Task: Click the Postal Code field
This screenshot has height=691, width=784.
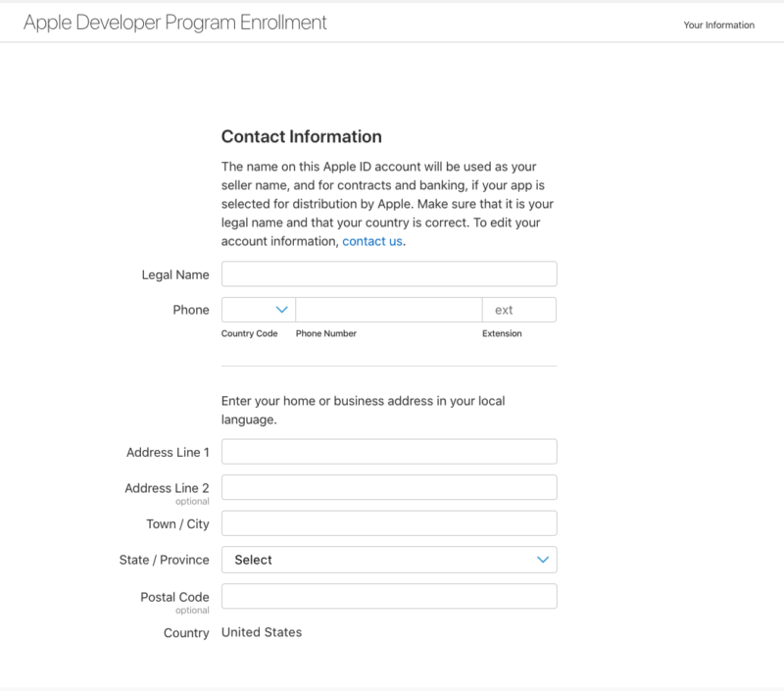Action: (389, 596)
